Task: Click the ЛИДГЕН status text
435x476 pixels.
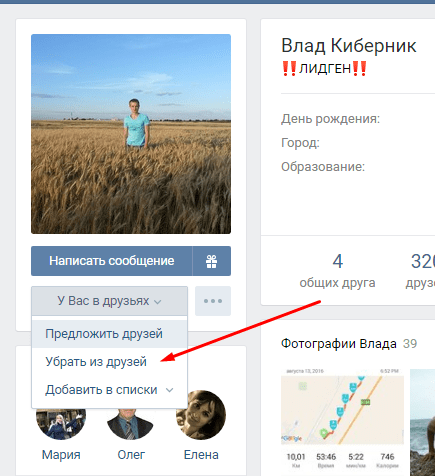Action: pyautogui.click(x=324, y=69)
